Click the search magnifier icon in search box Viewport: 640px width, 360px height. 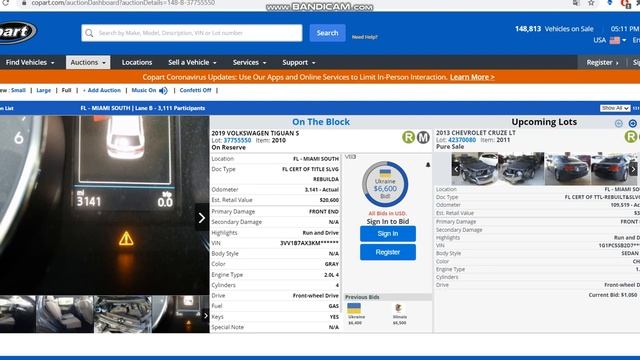click(89, 33)
